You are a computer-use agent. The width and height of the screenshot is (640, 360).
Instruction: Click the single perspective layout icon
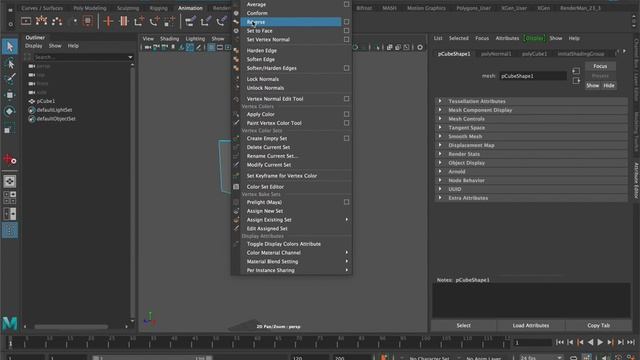click(x=10, y=181)
